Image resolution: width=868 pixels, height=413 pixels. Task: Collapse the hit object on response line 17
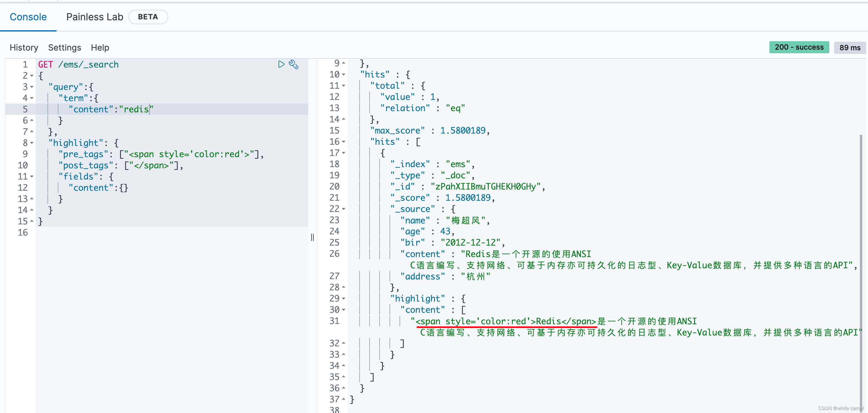343,153
